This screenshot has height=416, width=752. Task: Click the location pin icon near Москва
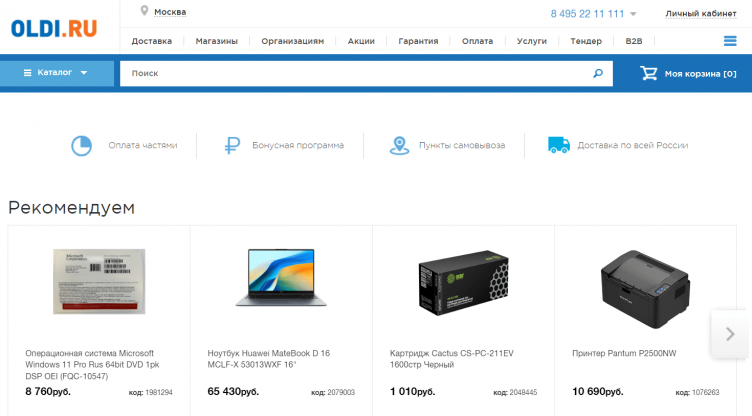(145, 11)
